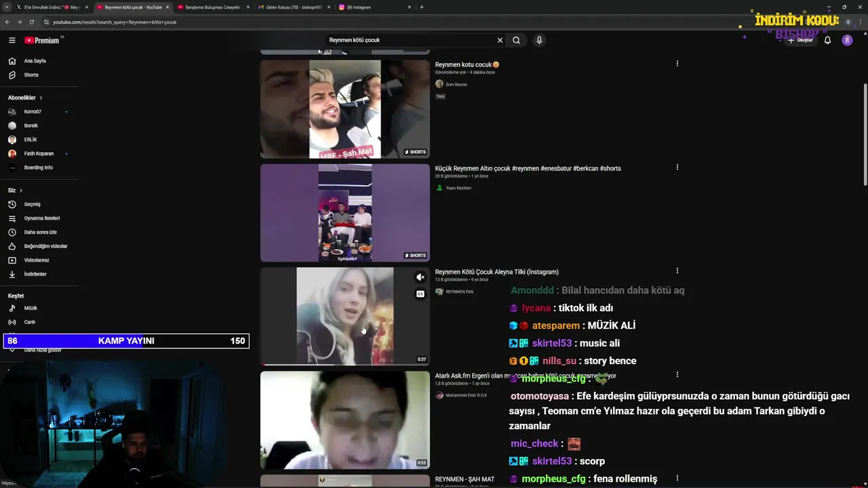Reload the page with refresh icon

tap(31, 22)
